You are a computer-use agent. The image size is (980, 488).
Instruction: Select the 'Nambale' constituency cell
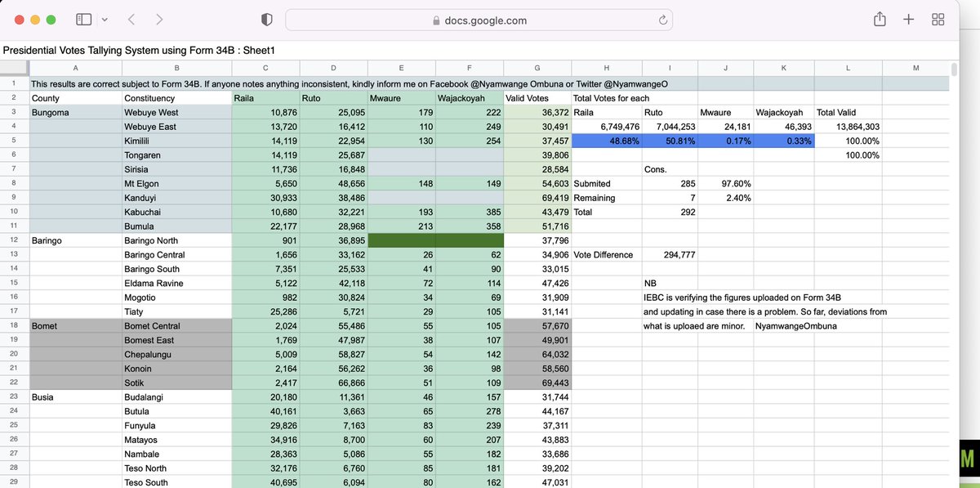176,454
